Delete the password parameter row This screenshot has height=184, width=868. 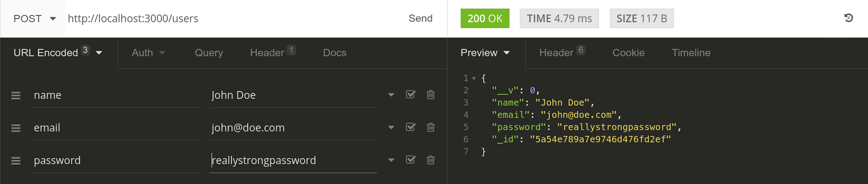click(430, 160)
